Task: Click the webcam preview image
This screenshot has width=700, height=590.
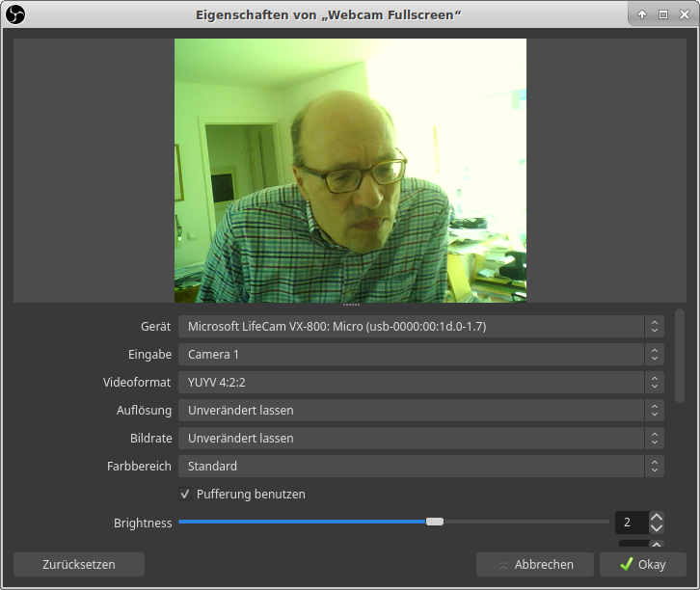Action: pyautogui.click(x=350, y=171)
